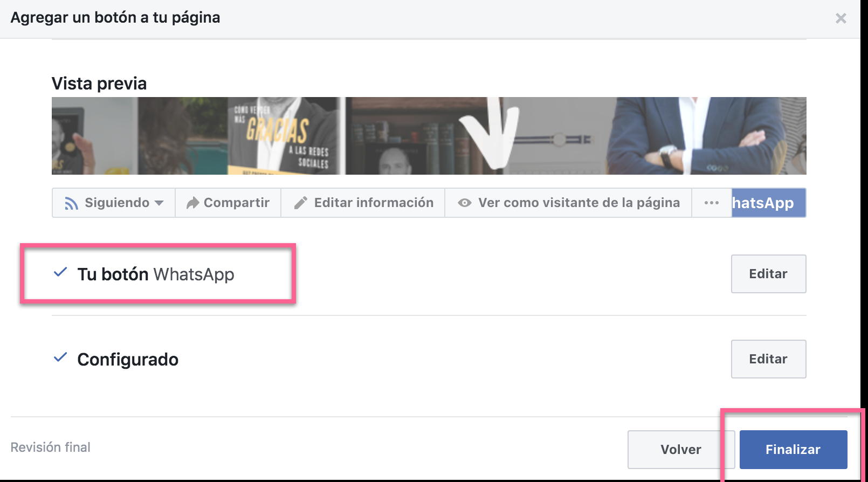This screenshot has height=482, width=868.
Task: Click the RSS feed icon beside Siguiendo
Action: (x=71, y=203)
